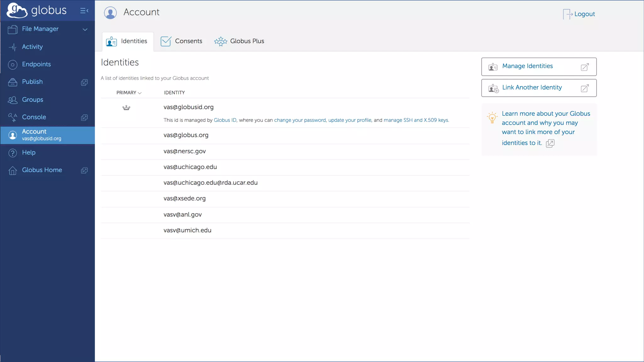
Task: Click the primary identity crown icon
Action: point(126,108)
